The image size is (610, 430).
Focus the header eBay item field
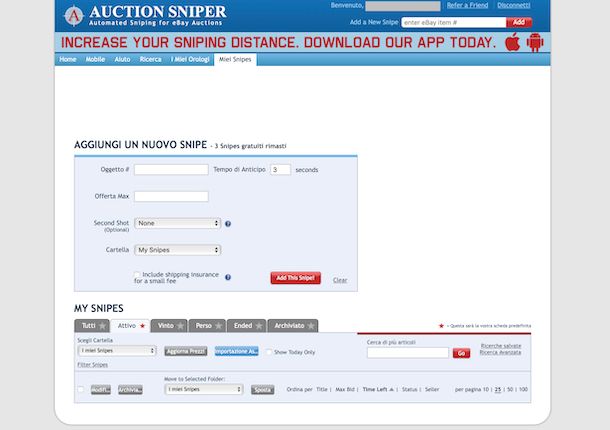tap(454, 22)
